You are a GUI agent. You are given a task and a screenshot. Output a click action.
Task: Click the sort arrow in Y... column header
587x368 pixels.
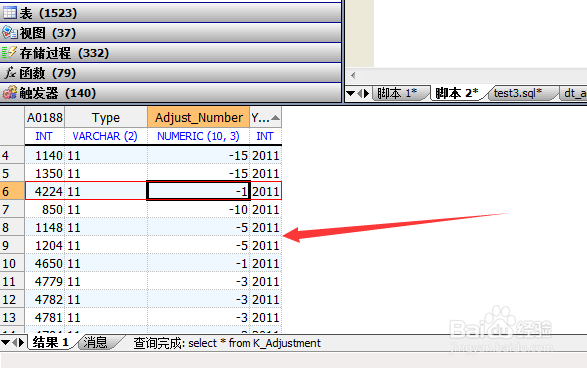(276, 118)
